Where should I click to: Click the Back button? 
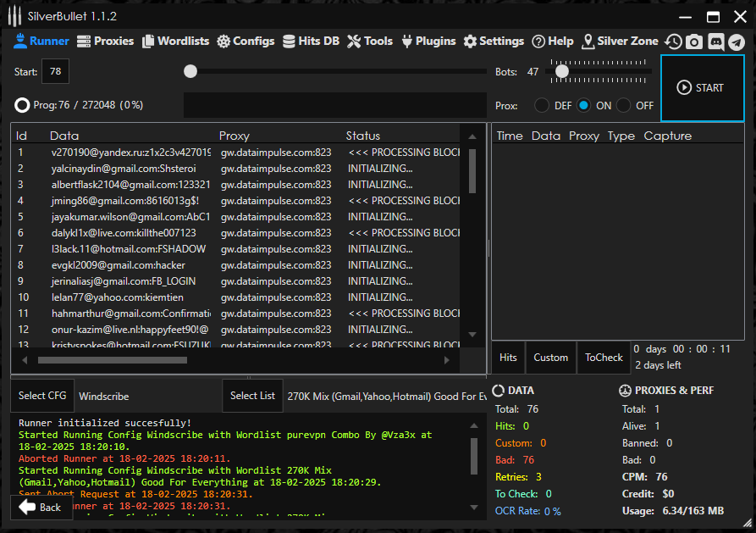(41, 507)
